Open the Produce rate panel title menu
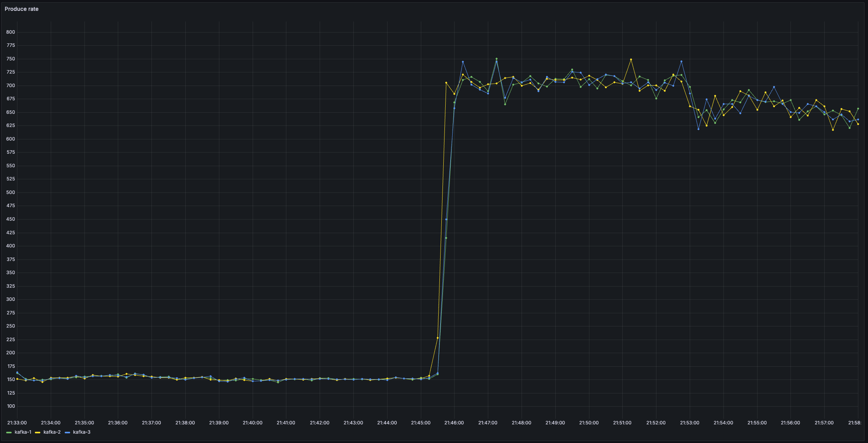Image resolution: width=868 pixels, height=443 pixels. click(x=22, y=9)
